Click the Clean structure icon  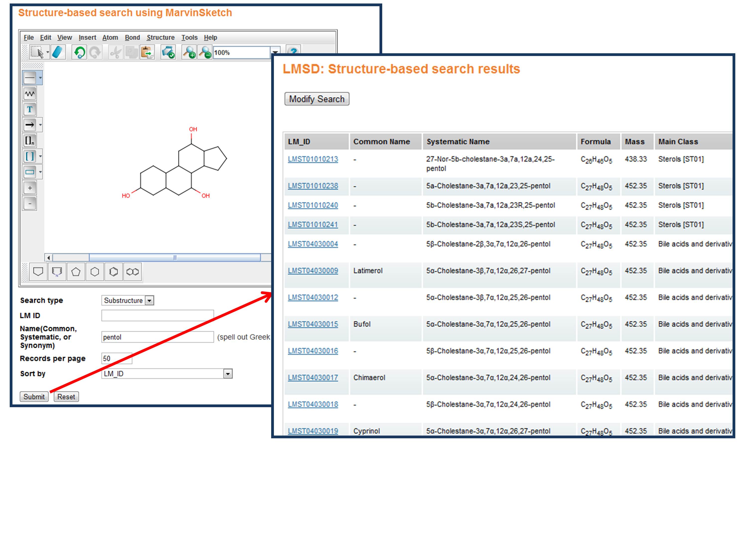pos(168,52)
